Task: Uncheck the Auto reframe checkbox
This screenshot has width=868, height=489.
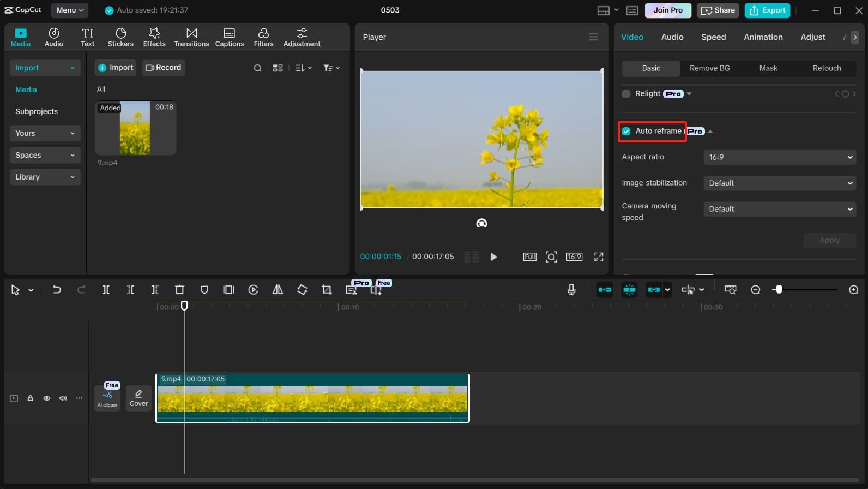Action: pos(626,131)
